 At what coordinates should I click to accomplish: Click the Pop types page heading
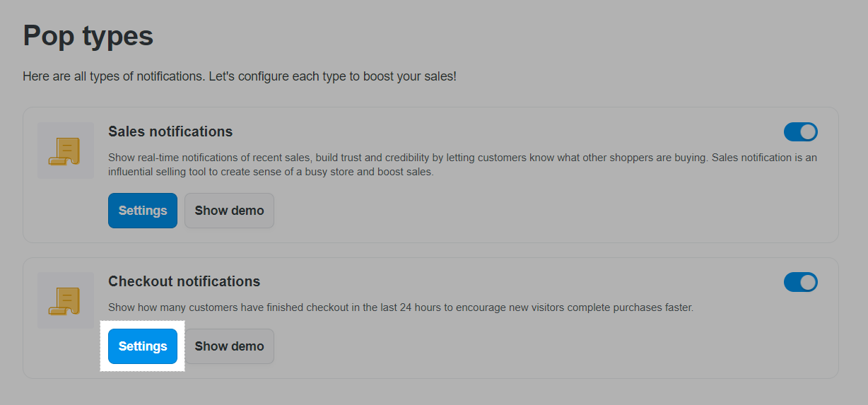(88, 35)
